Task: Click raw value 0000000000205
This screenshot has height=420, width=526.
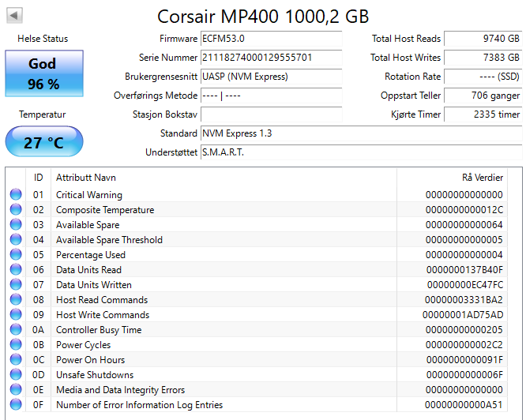Action: 464,330
